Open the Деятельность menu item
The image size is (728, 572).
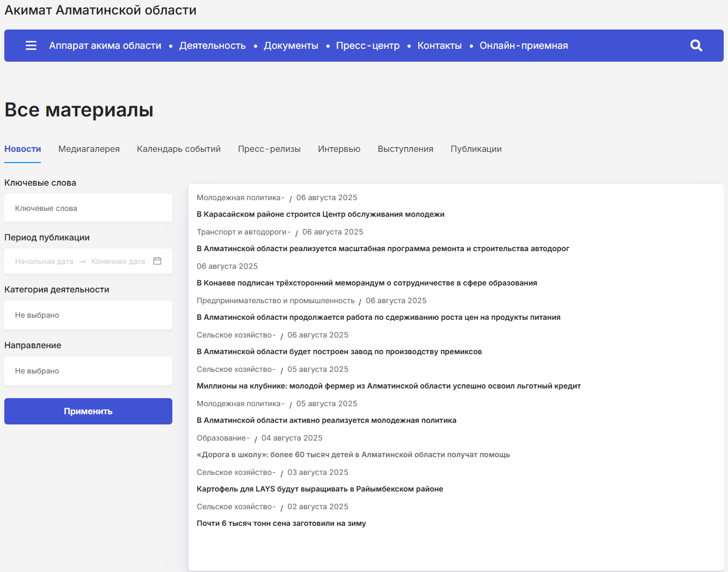pos(213,46)
